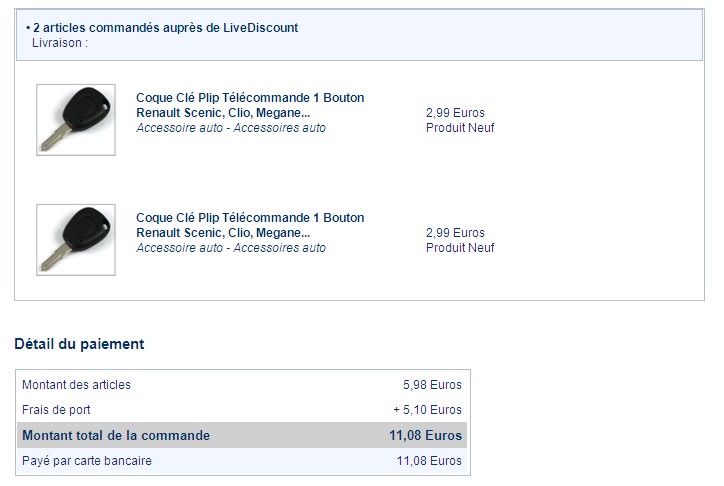This screenshot has width=724, height=486.
Task: Select the Frais de port row
Action: tap(242, 409)
